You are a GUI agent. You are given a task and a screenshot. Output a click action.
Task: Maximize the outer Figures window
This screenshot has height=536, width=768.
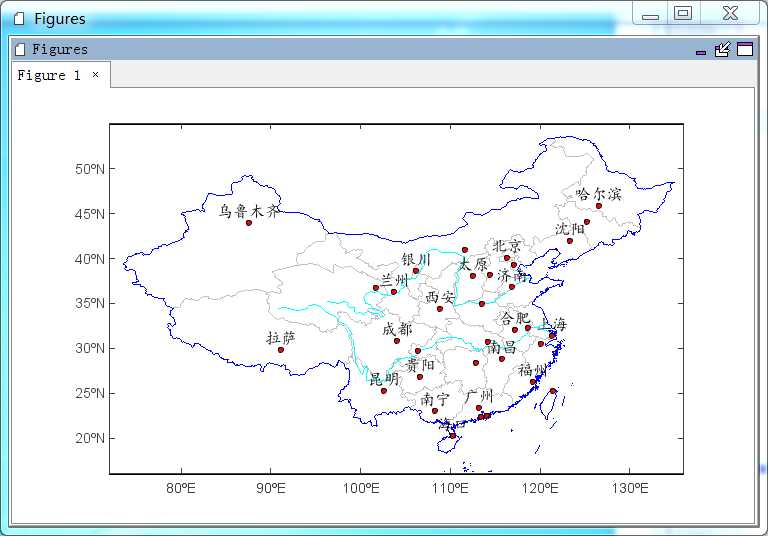pyautogui.click(x=683, y=13)
